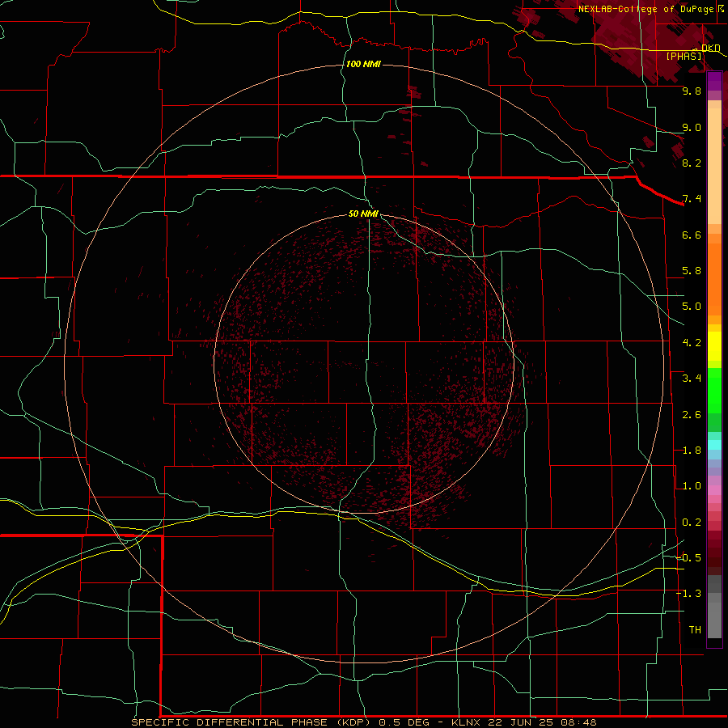
Task: Select the pink segment of the legend bar
Action: coord(714,490)
